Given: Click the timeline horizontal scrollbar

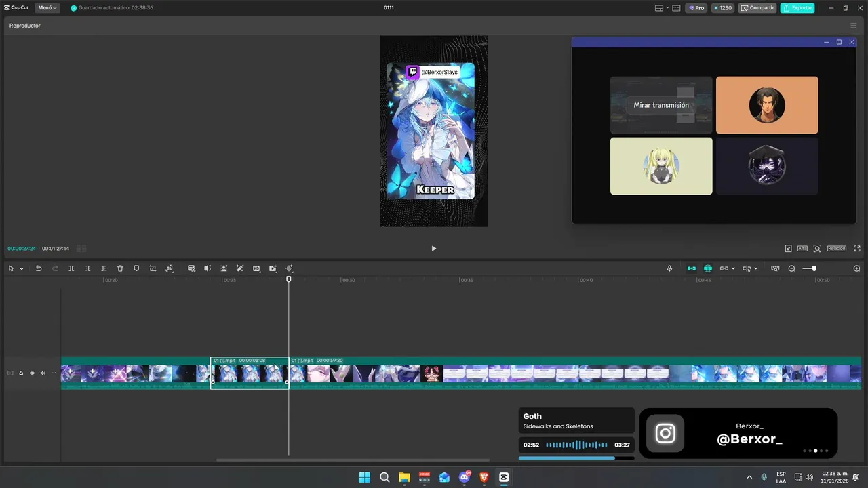Looking at the screenshot, I should (353, 460).
